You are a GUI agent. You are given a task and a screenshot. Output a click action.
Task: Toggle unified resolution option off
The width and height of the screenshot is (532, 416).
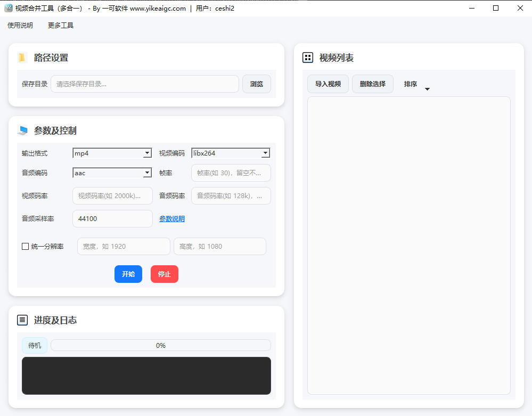click(24, 246)
